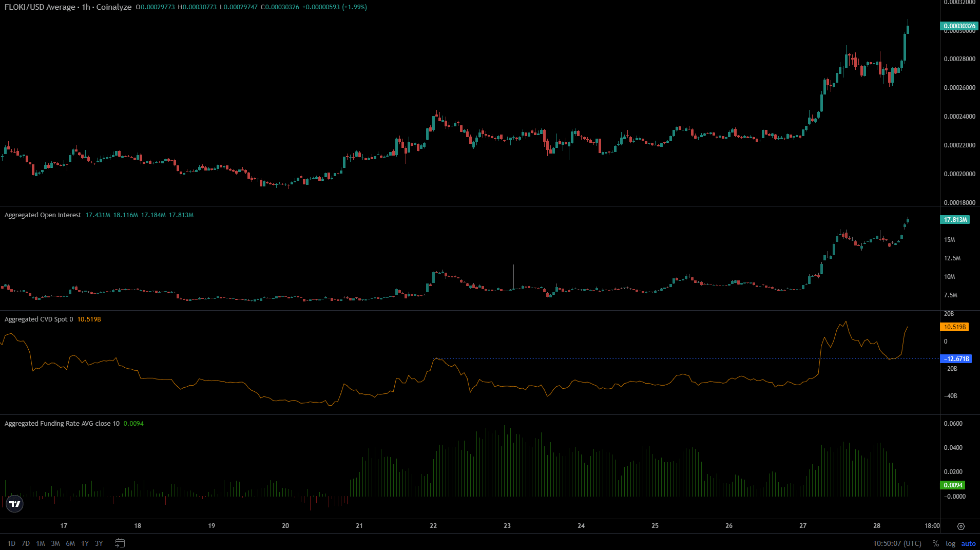Click funding rate label 0.0094
Image resolution: width=980 pixels, height=550 pixels.
(x=953, y=485)
